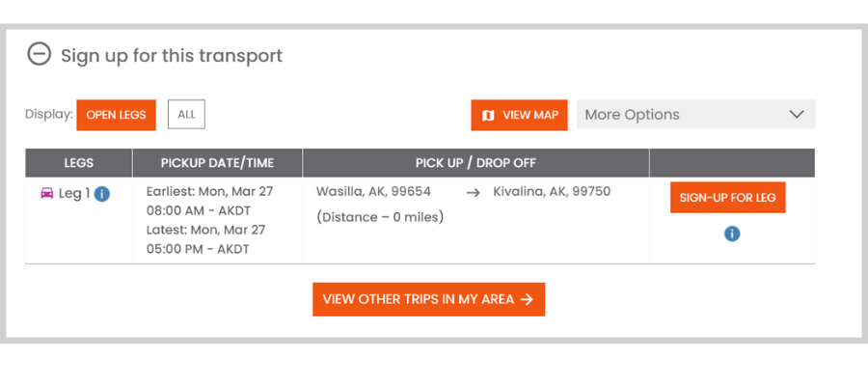Collapse the Sign up for this transport section

coord(39,55)
